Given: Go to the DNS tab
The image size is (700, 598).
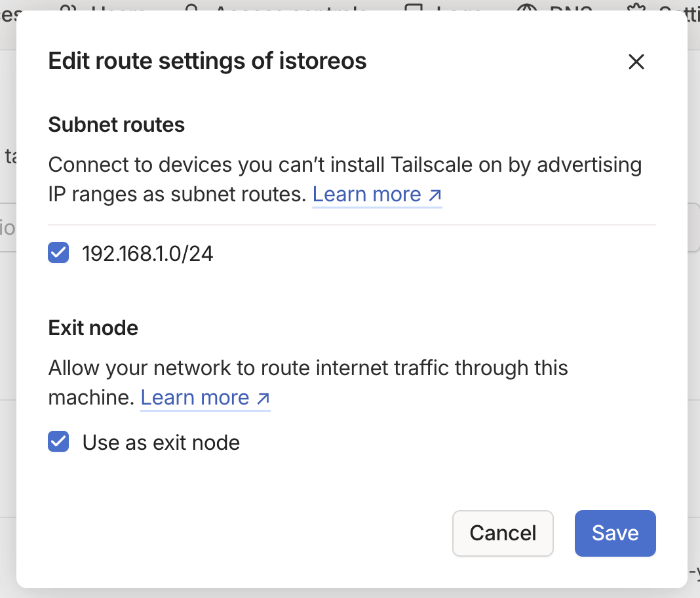Looking at the screenshot, I should 570,8.
